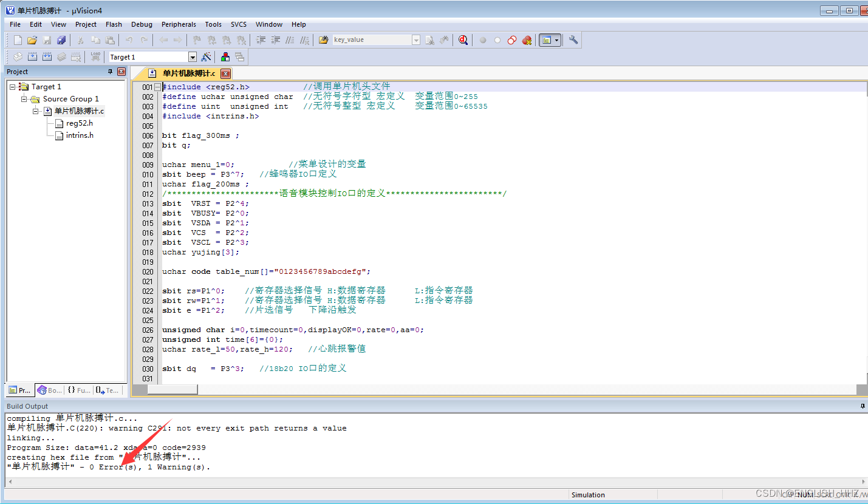Click the New file icon
The width and height of the screenshot is (868, 504).
pyautogui.click(x=18, y=40)
